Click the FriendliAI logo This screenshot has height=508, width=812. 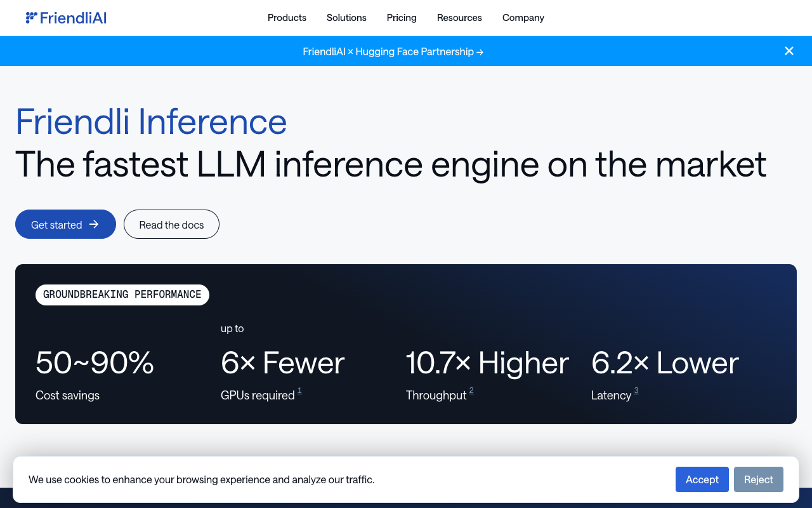pos(66,18)
